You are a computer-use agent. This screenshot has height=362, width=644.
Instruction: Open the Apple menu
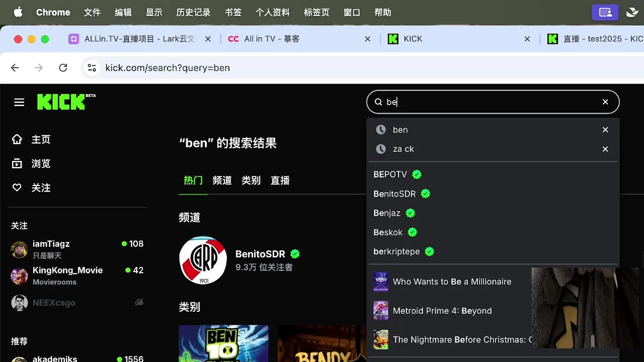pos(18,13)
